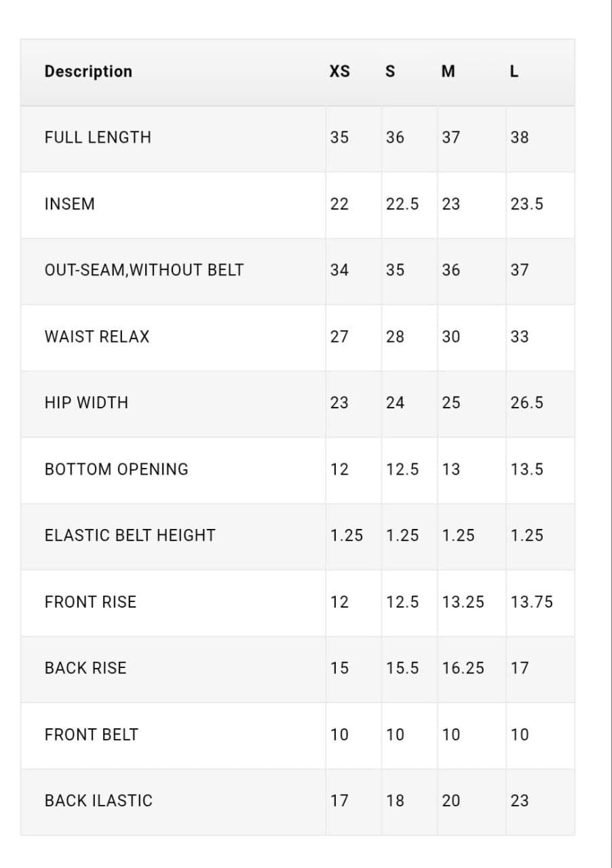Select the S size column header
Viewport: 612px width, 868px height.
pos(390,71)
